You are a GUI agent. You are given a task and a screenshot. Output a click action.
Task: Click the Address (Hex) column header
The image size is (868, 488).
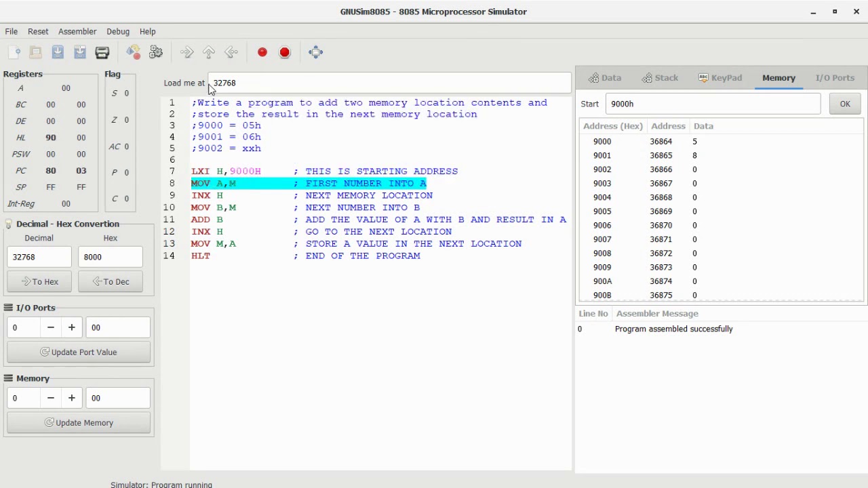(612, 126)
